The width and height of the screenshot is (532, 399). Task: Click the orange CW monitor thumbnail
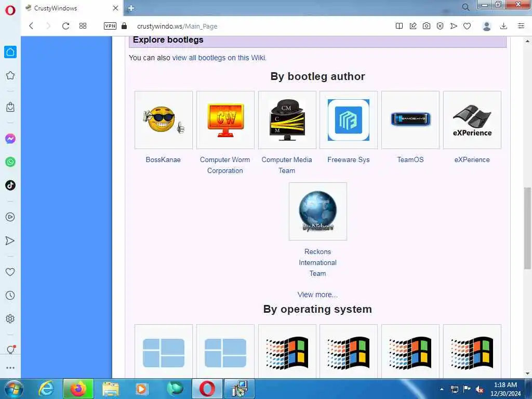pos(225,120)
